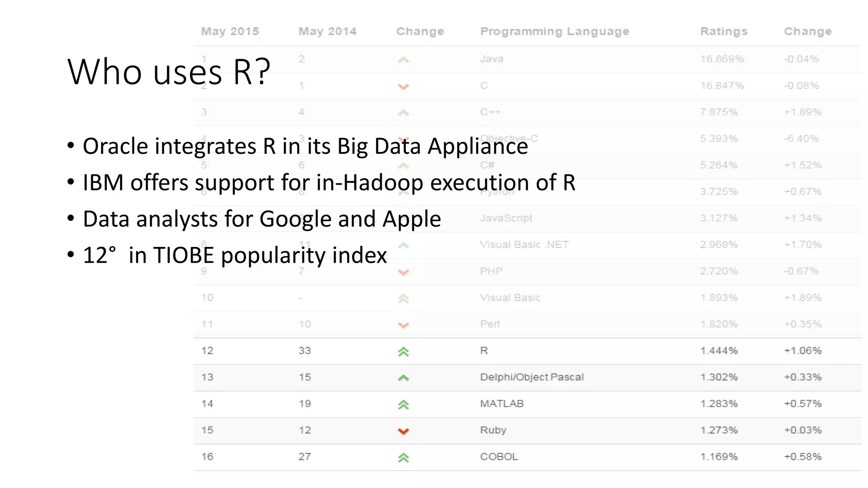Screen dimensions: 868x488
Task: Click the R rating value '1.444%'
Action: (x=719, y=351)
